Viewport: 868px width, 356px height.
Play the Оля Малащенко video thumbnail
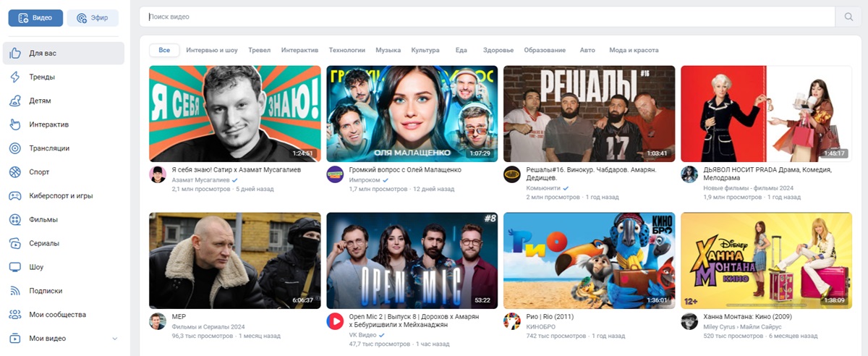pos(412,114)
